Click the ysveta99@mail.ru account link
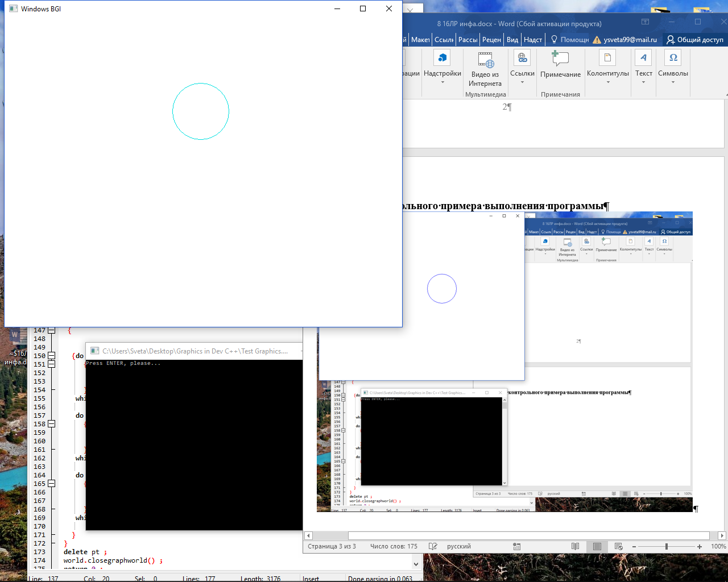Image resolution: width=728 pixels, height=582 pixels. (630, 40)
